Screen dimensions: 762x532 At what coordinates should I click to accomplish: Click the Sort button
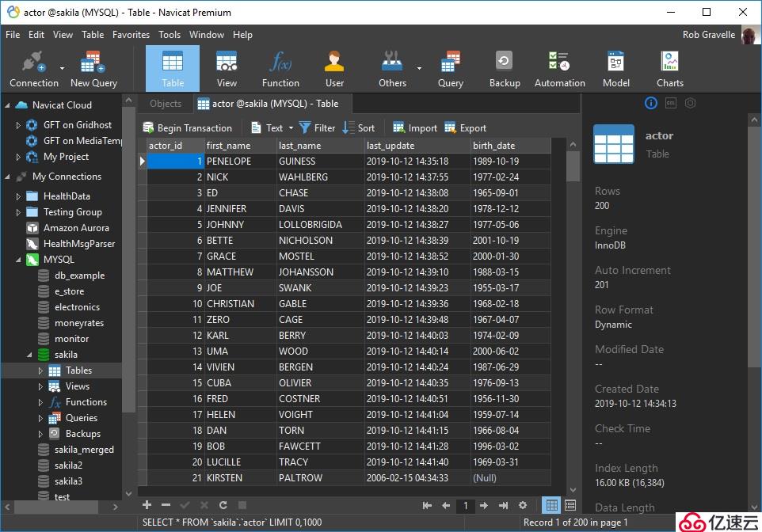tap(359, 127)
